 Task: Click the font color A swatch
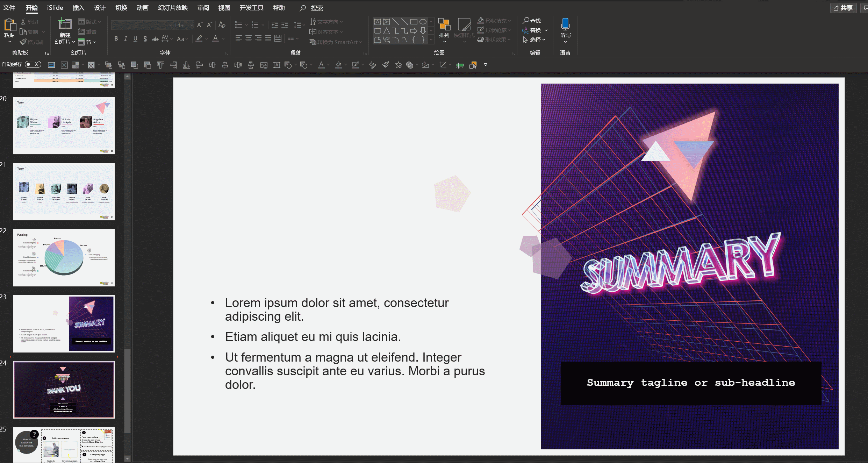pyautogui.click(x=215, y=39)
